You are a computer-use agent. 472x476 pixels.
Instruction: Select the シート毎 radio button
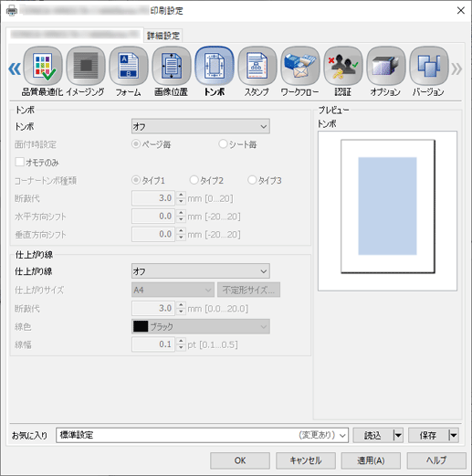pyautogui.click(x=223, y=143)
